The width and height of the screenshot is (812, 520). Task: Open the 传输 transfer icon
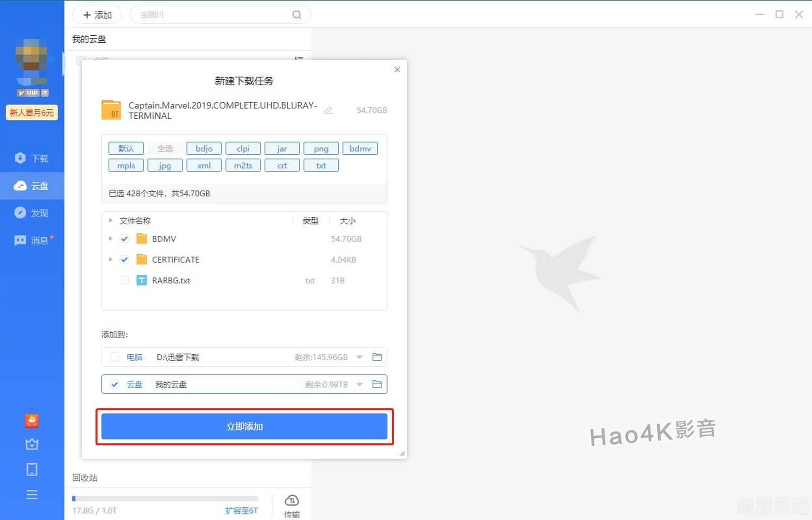tap(292, 506)
